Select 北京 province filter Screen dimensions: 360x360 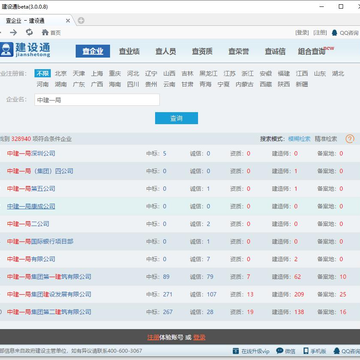point(61,73)
